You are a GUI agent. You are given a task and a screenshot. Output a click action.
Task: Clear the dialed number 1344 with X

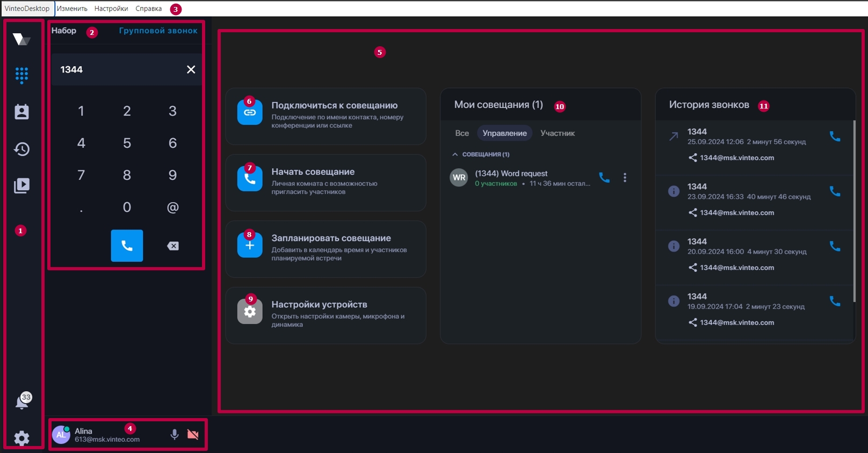point(191,69)
